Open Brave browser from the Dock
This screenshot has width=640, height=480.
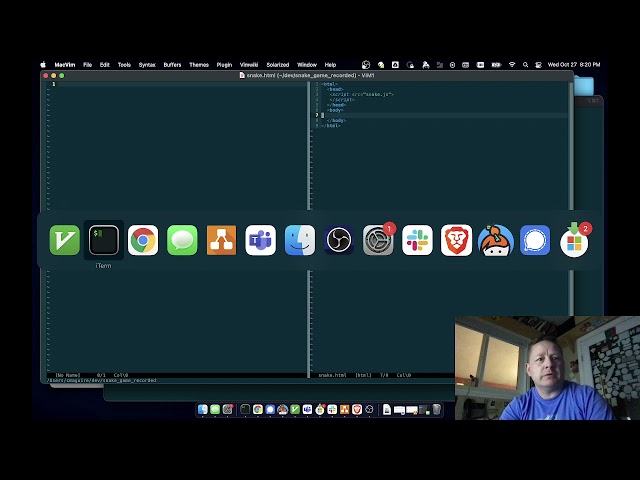click(357, 409)
